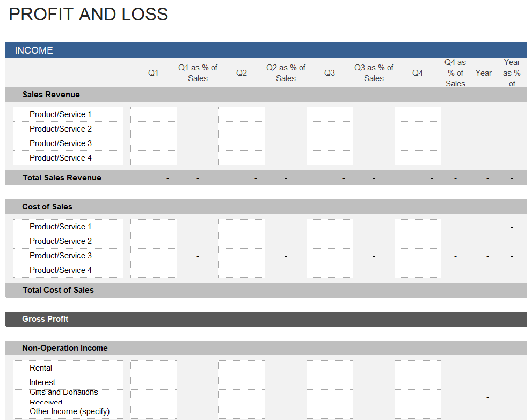Click the Interest Q2 input cell
532x420 pixels.
coord(242,382)
